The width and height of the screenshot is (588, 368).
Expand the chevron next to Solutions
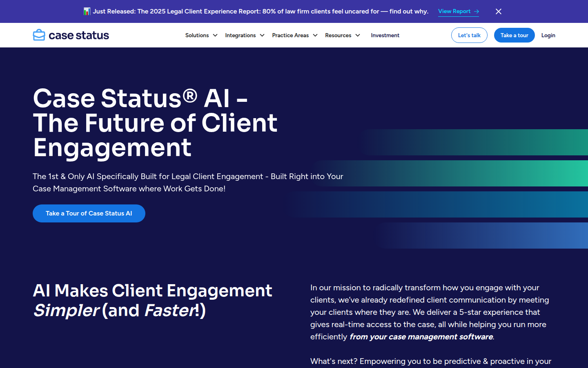coord(215,36)
